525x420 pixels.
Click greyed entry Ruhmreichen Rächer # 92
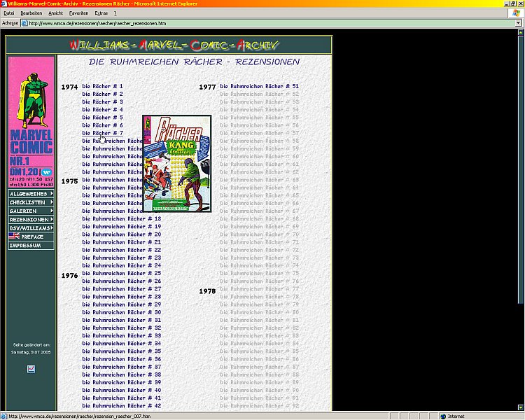[259, 405]
